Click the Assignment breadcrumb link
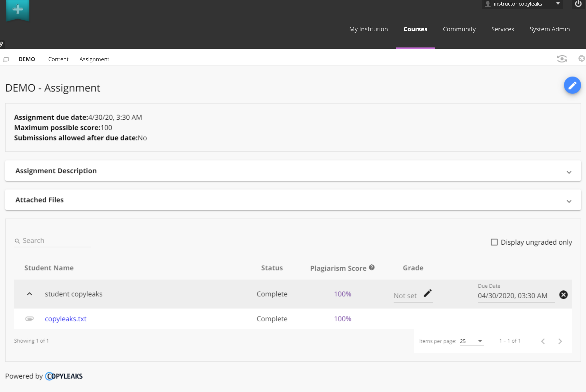 click(x=94, y=59)
